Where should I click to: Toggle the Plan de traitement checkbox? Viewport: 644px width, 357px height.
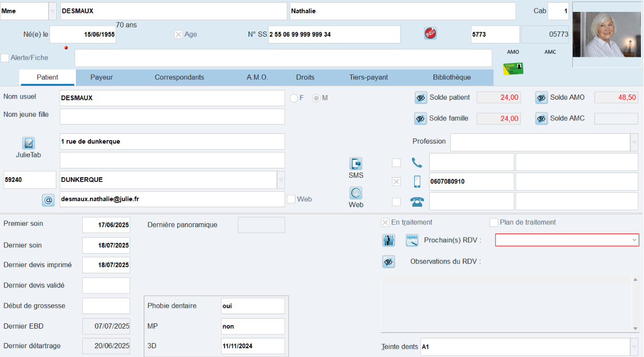coord(494,223)
